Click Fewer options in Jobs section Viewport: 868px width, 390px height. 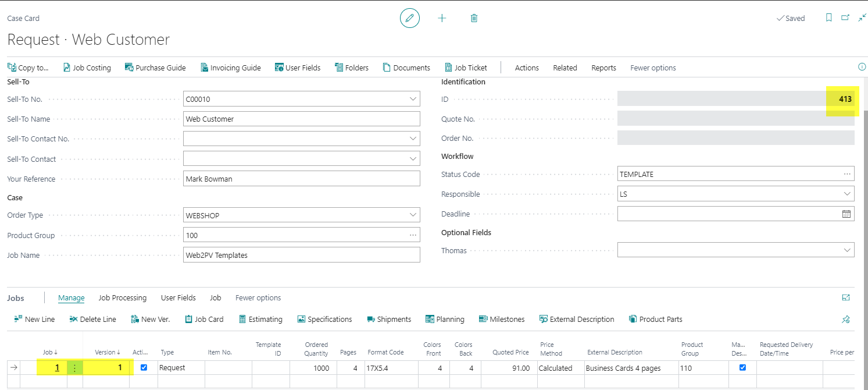[x=258, y=297]
